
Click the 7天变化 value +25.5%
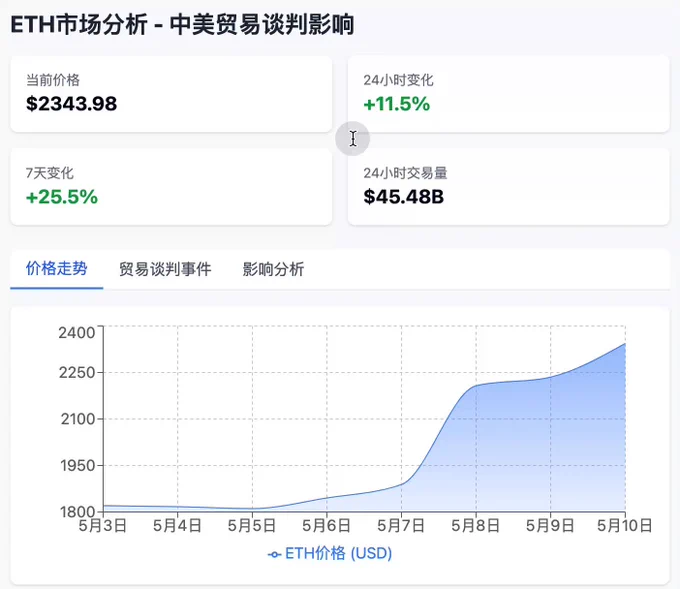62,197
